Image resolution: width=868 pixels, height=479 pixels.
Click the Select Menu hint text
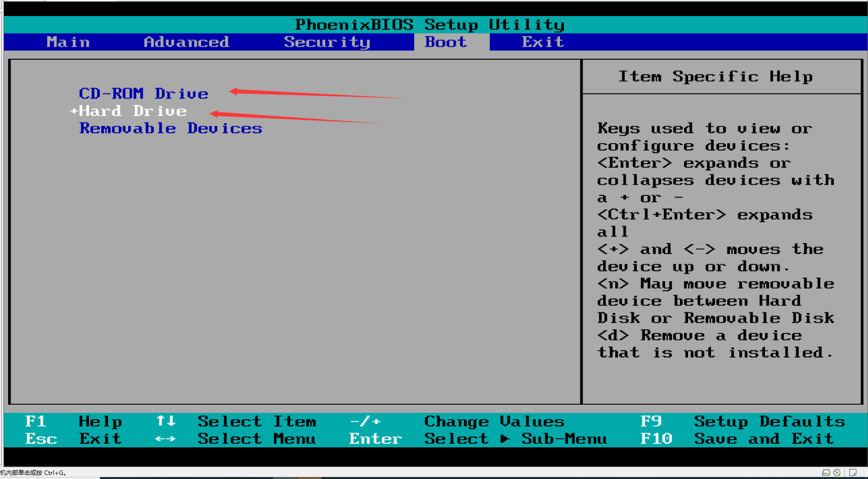tap(257, 439)
